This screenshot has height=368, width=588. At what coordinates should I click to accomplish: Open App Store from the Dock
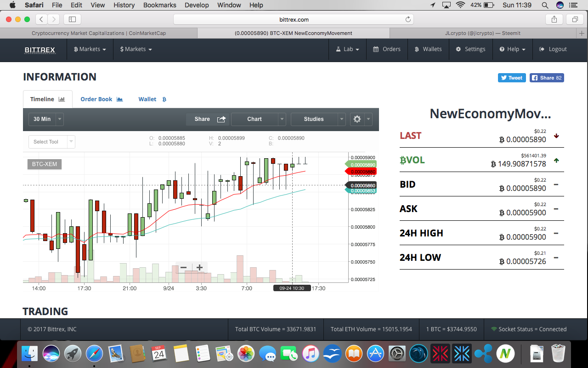(375, 353)
